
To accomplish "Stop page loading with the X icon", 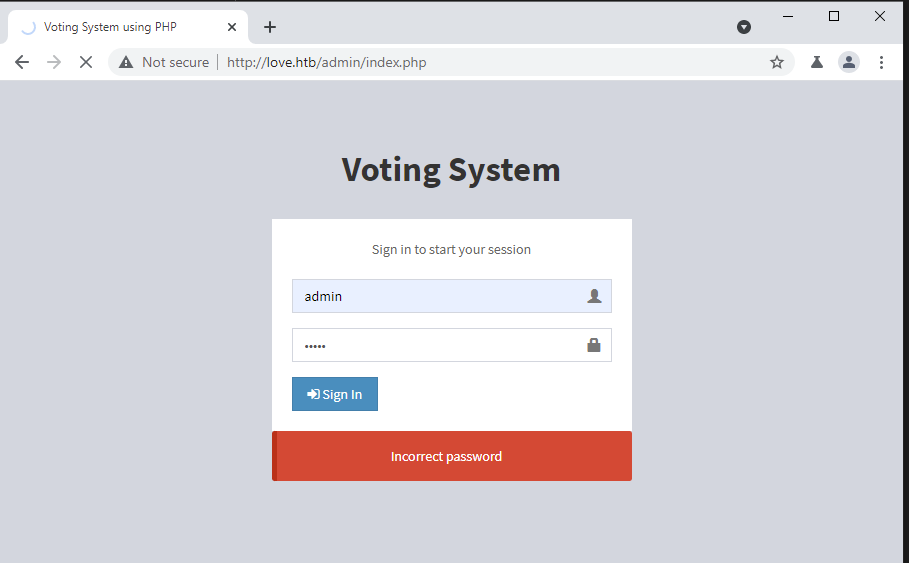I will [86, 62].
